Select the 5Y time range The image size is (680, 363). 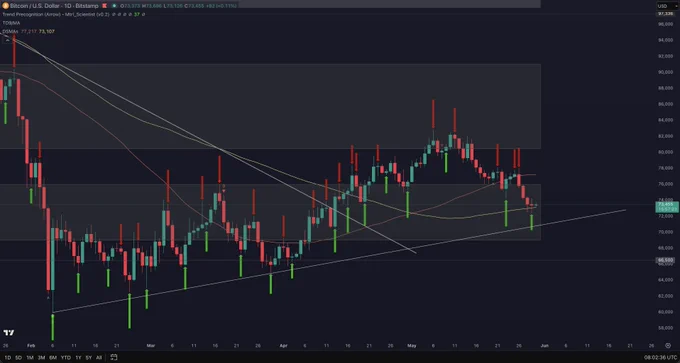point(88,357)
